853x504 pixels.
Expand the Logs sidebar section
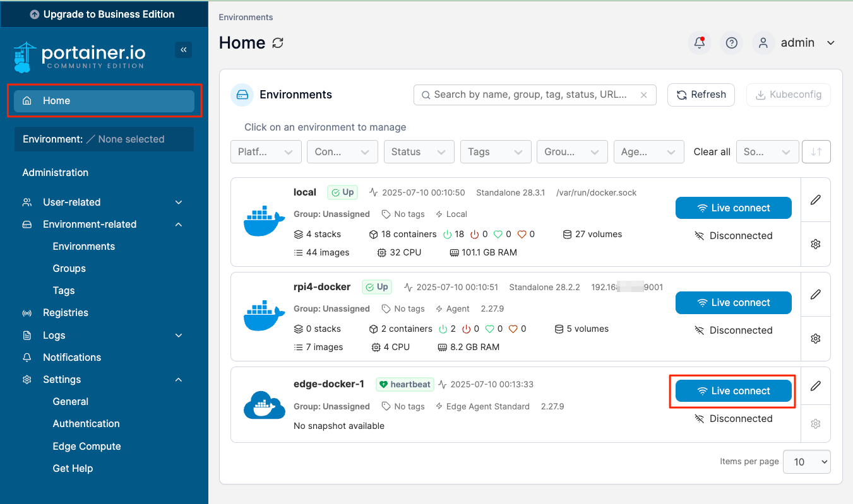click(x=179, y=336)
